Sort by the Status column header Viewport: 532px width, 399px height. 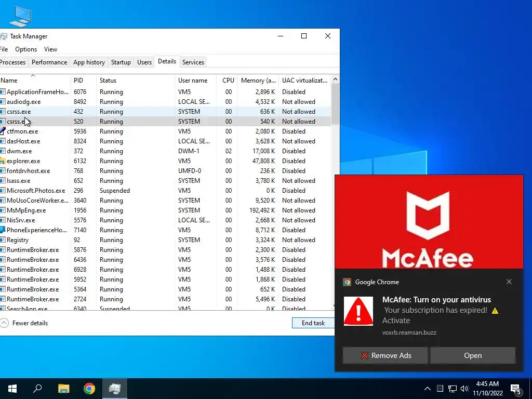(x=135, y=81)
